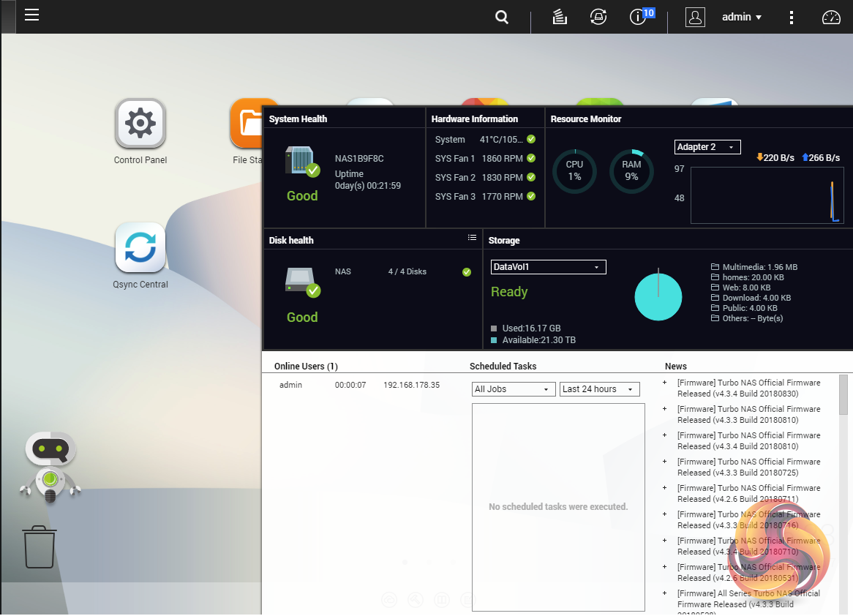Open the DataVol1 volume dropdown
853x616 pixels.
(x=548, y=267)
